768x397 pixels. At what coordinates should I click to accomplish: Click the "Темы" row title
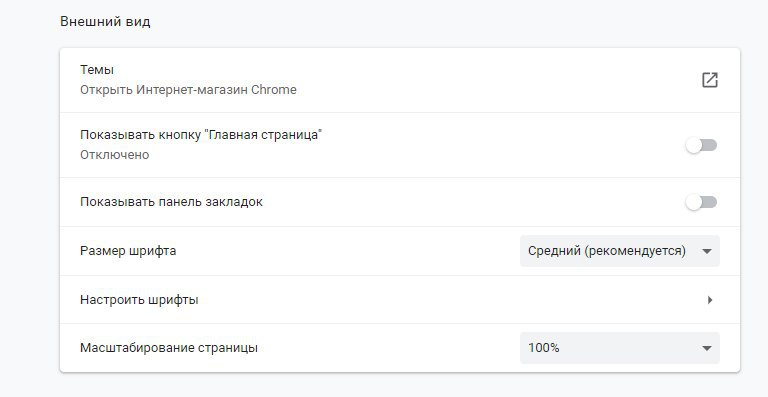pos(97,70)
